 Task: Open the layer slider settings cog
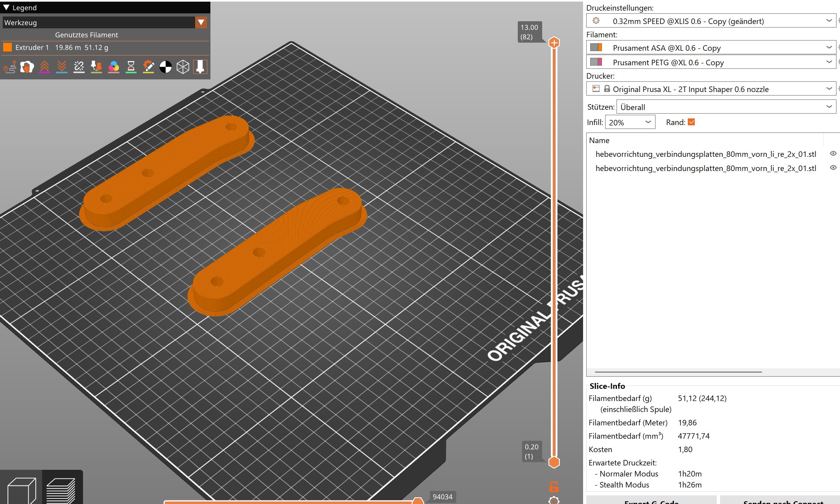tap(554, 500)
